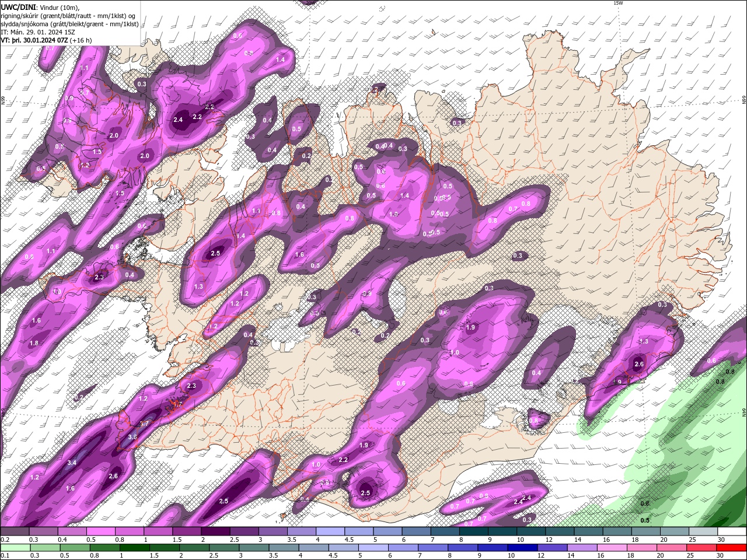Pick the white 30 swatch in the snow scale
Viewport: 747px width, 560px height.
tap(731, 531)
